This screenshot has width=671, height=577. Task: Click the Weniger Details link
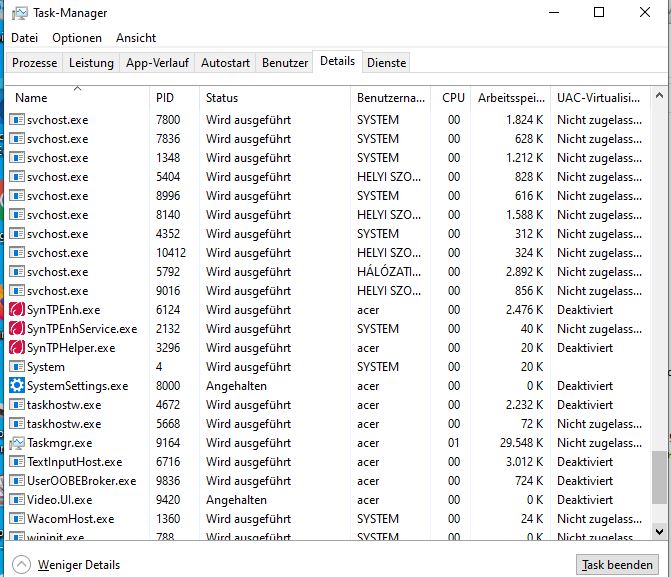[79, 565]
